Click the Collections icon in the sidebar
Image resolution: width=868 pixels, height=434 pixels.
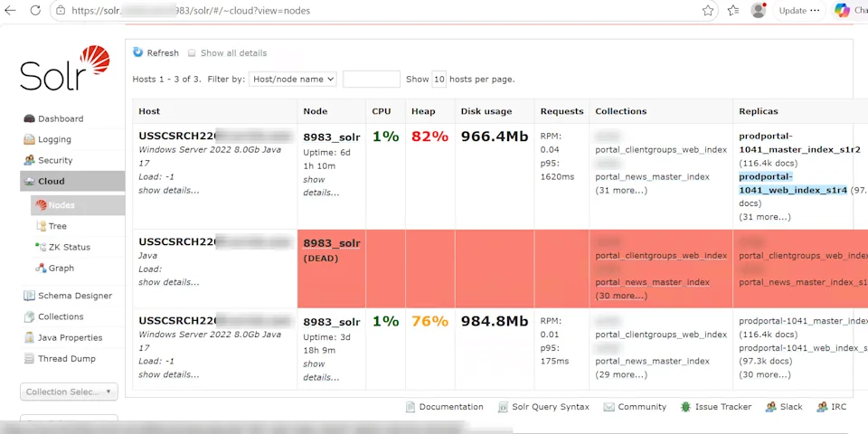(29, 316)
